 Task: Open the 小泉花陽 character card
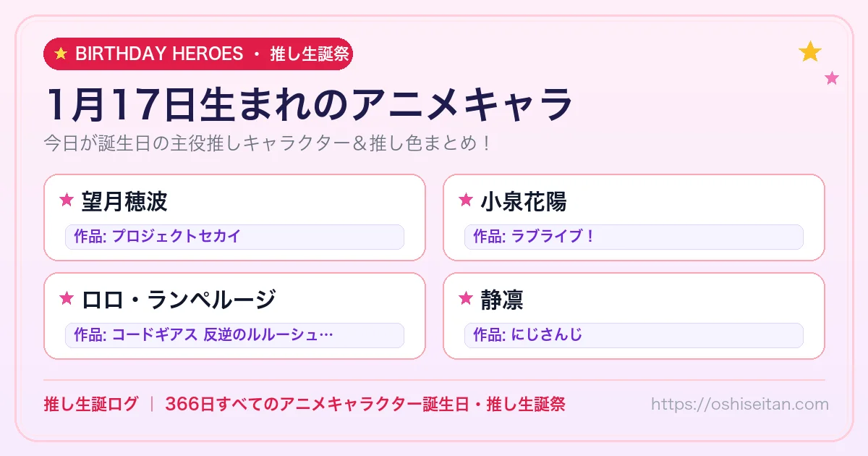click(x=634, y=217)
